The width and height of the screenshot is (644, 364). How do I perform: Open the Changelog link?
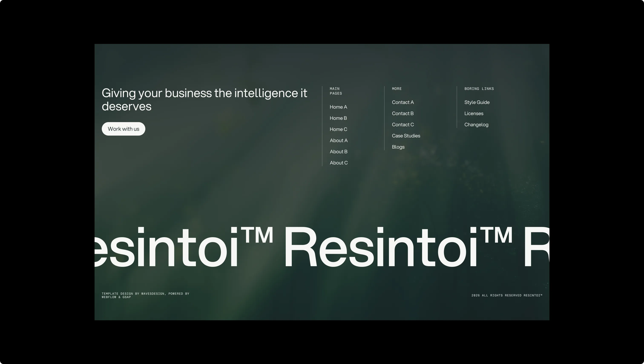[476, 125]
